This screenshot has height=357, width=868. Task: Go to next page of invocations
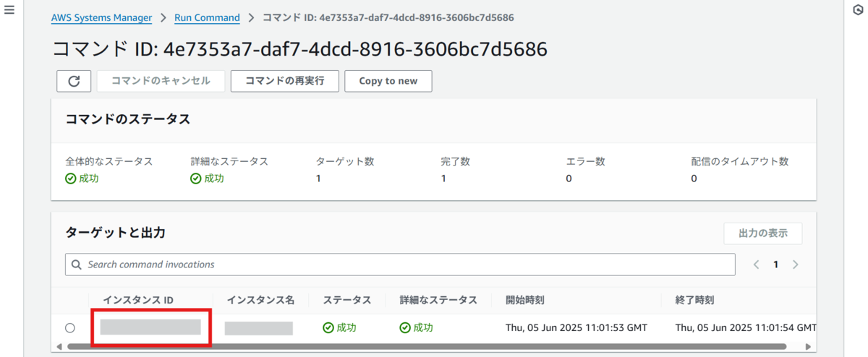[796, 264]
